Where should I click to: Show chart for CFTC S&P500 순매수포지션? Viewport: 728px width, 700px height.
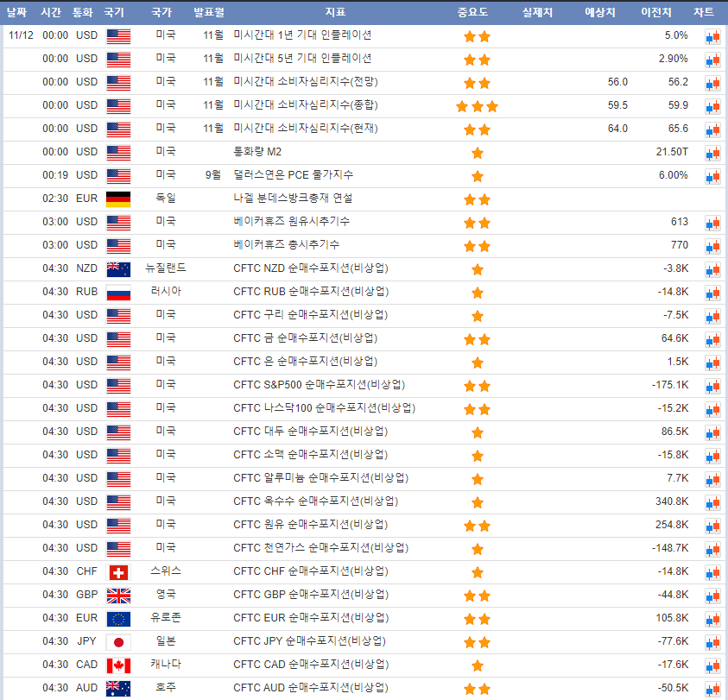click(x=712, y=386)
